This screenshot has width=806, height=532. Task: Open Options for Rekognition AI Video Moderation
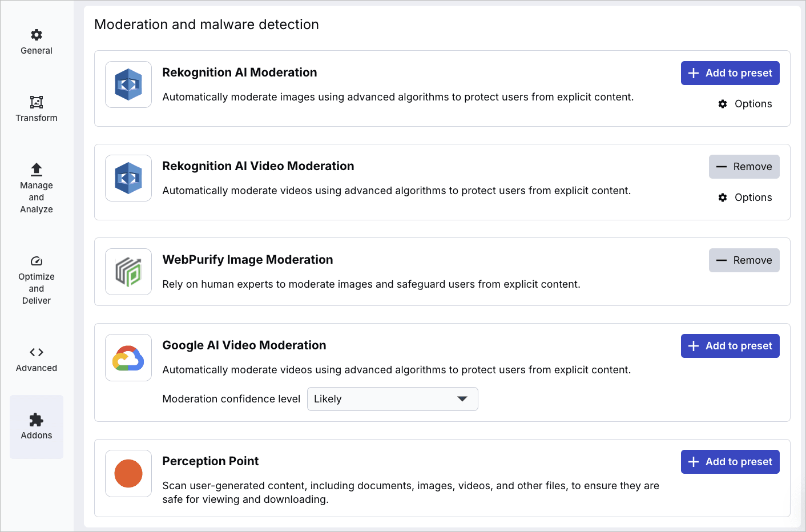745,198
